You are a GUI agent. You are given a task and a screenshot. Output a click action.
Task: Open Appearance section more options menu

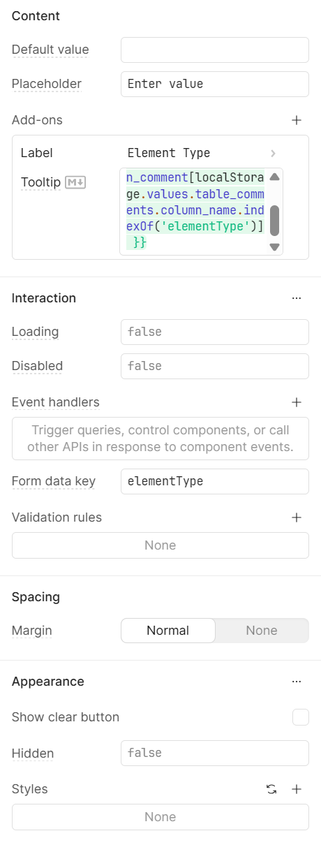point(297,682)
